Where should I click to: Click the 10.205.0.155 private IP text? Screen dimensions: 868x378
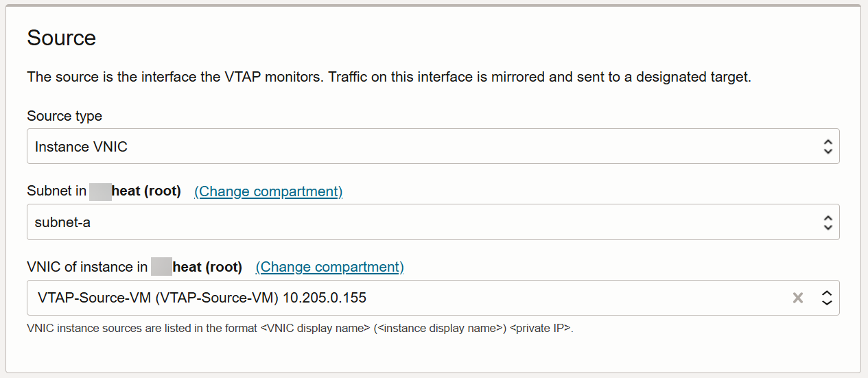[325, 298]
